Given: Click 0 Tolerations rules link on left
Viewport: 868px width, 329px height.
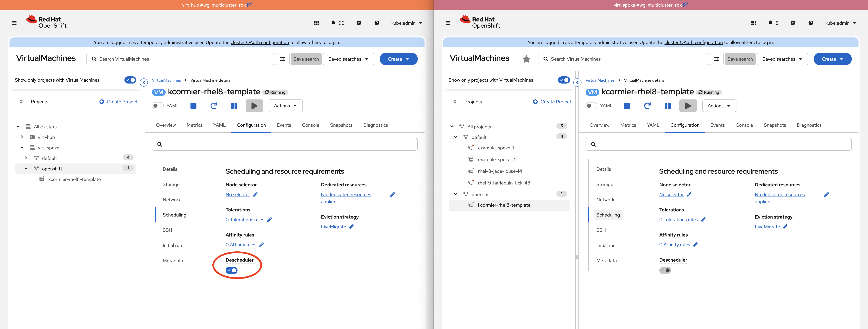Looking at the screenshot, I should point(245,220).
